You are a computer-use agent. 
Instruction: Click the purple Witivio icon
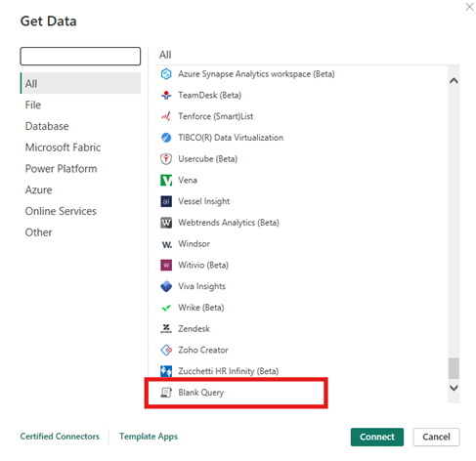click(166, 265)
